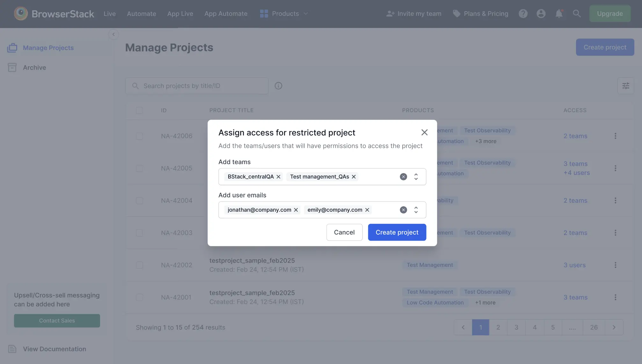Toggle the select-all header checkbox
This screenshot has height=364, width=642.
[x=139, y=110]
